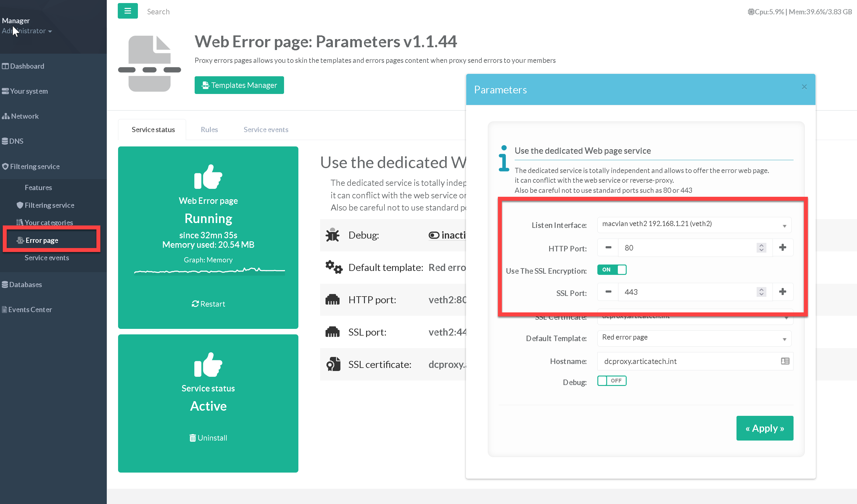Image resolution: width=857 pixels, height=504 pixels.
Task: Toggle Use The SSL Encryption switch
Action: pos(611,270)
